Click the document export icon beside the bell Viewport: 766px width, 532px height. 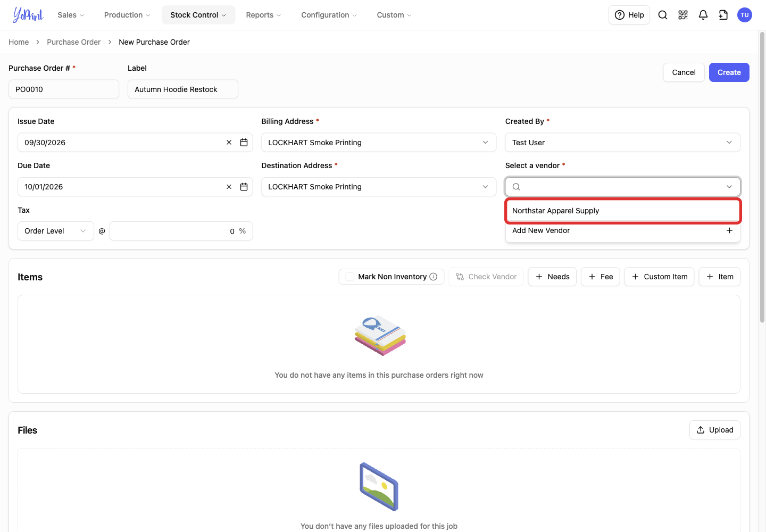[x=723, y=15]
